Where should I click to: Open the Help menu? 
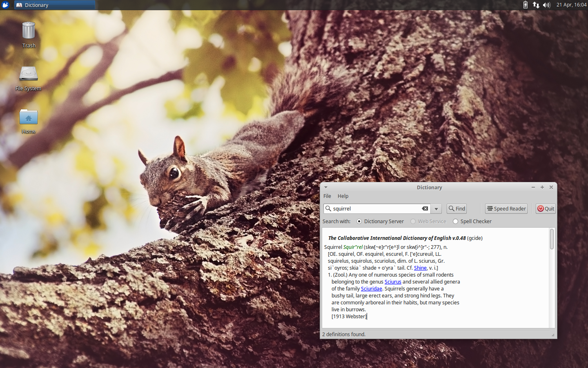tap(343, 196)
